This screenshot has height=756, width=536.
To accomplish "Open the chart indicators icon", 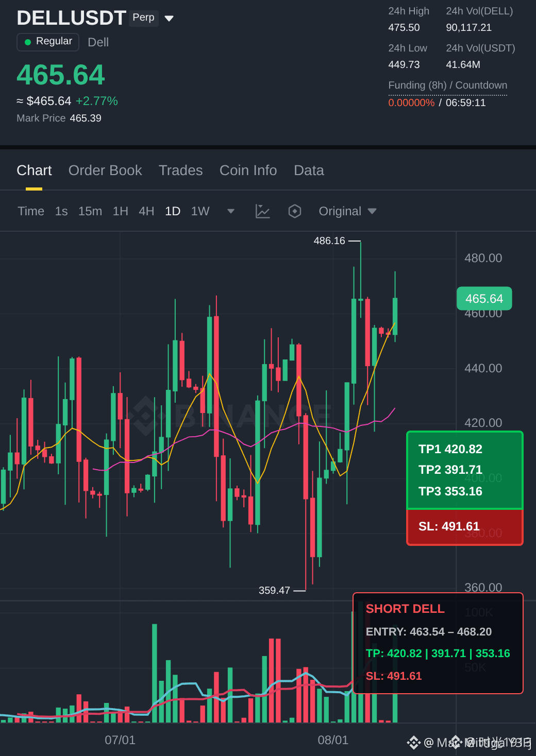I will [x=263, y=211].
